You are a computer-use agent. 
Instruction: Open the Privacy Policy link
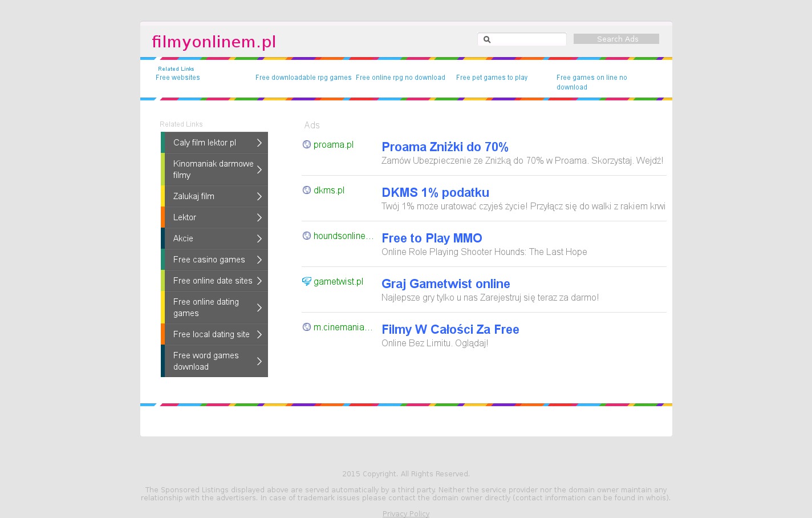coord(406,514)
